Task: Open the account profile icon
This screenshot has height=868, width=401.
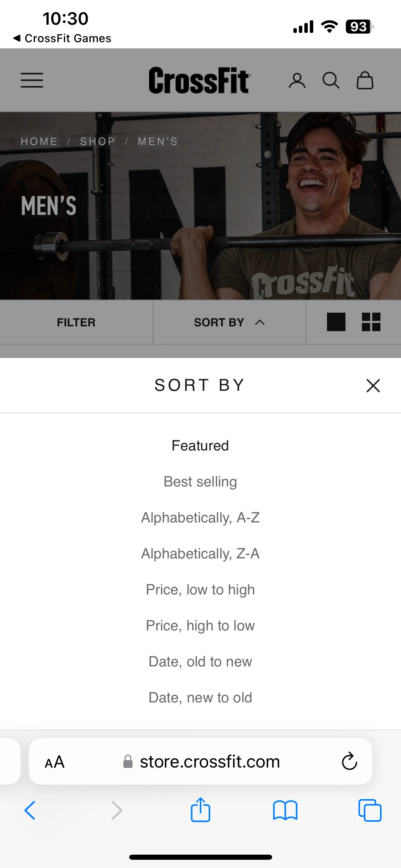Action: click(x=297, y=81)
